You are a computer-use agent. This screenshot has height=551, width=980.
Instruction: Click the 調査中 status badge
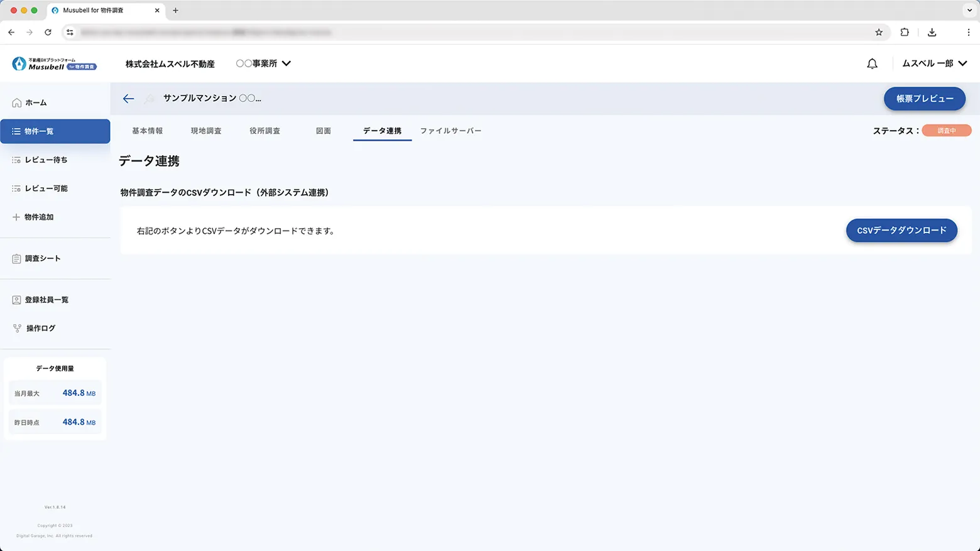coord(947,130)
